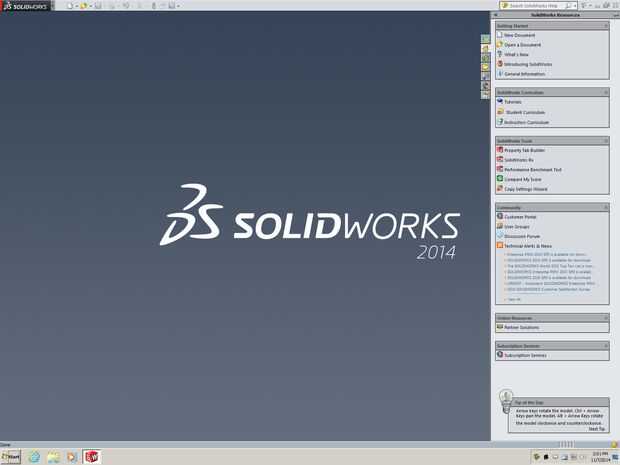The image size is (620, 465).
Task: Open Instructors Curriculum
Action: coord(526,122)
